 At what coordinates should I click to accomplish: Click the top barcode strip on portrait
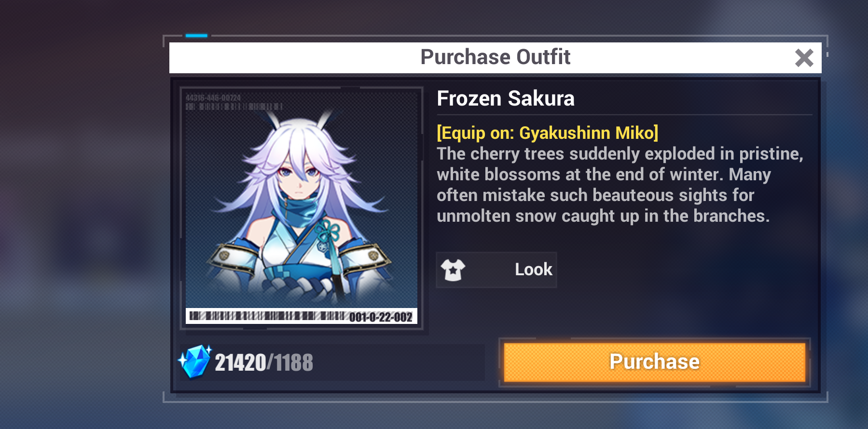tap(234, 107)
